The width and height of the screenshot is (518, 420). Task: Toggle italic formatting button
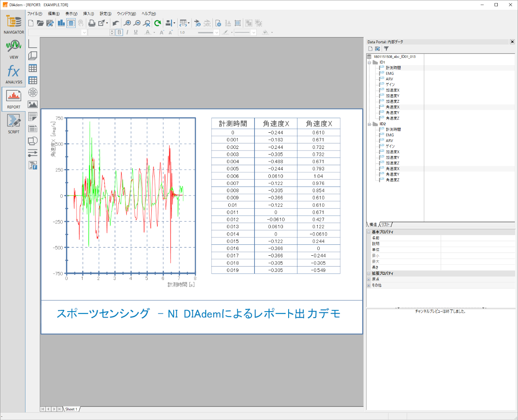coord(127,32)
